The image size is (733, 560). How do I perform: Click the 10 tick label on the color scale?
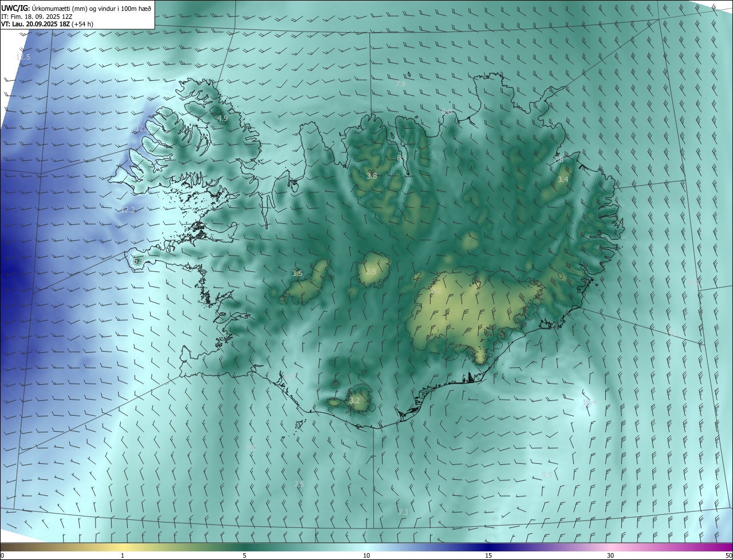pyautogui.click(x=366, y=555)
